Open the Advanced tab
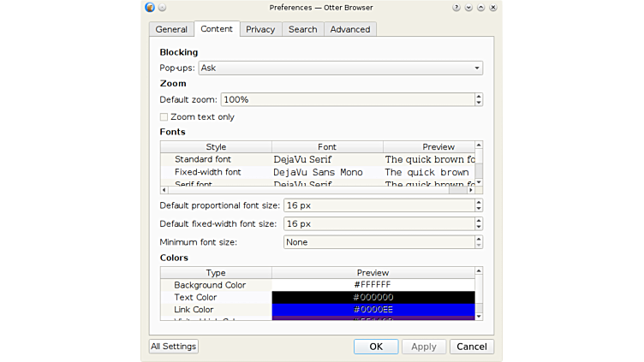The image size is (644, 362). (350, 29)
